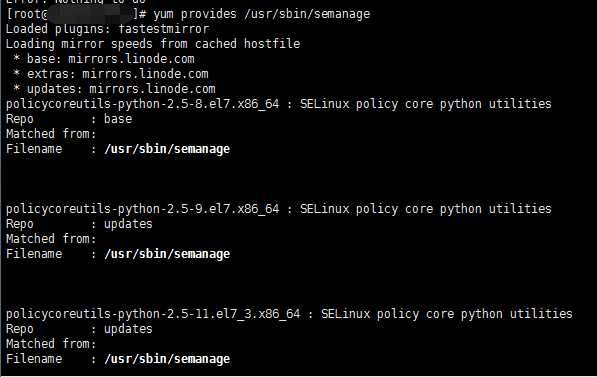The height and width of the screenshot is (377, 597).
Task: Click policycoreutils-python-2.5-8.el7.x86_64 package name
Action: (x=142, y=104)
